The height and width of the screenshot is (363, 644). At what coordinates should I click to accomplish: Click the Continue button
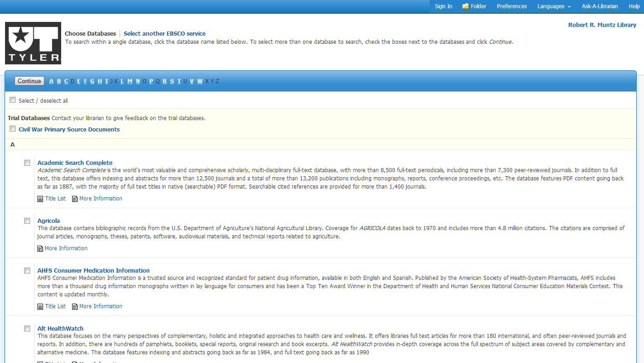29,81
